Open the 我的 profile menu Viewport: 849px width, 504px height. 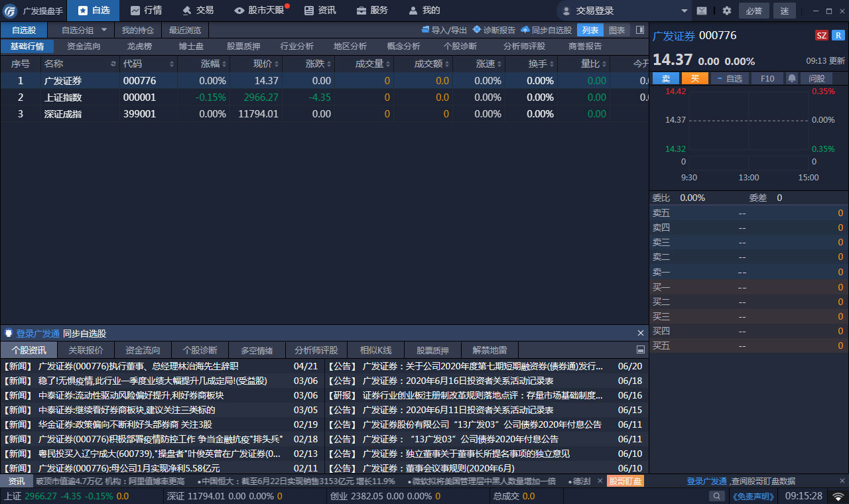(x=424, y=11)
